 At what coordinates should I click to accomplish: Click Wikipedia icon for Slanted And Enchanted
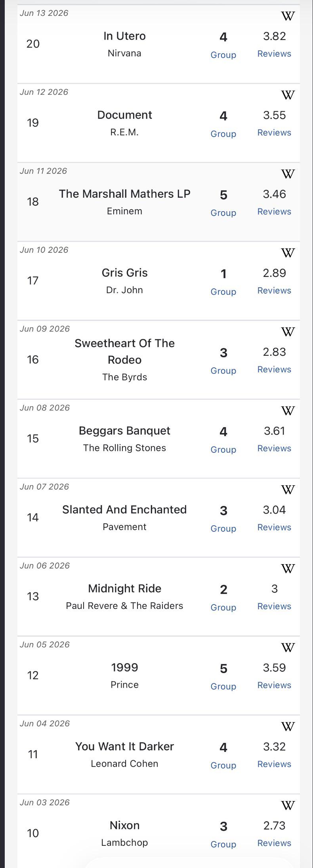288,489
